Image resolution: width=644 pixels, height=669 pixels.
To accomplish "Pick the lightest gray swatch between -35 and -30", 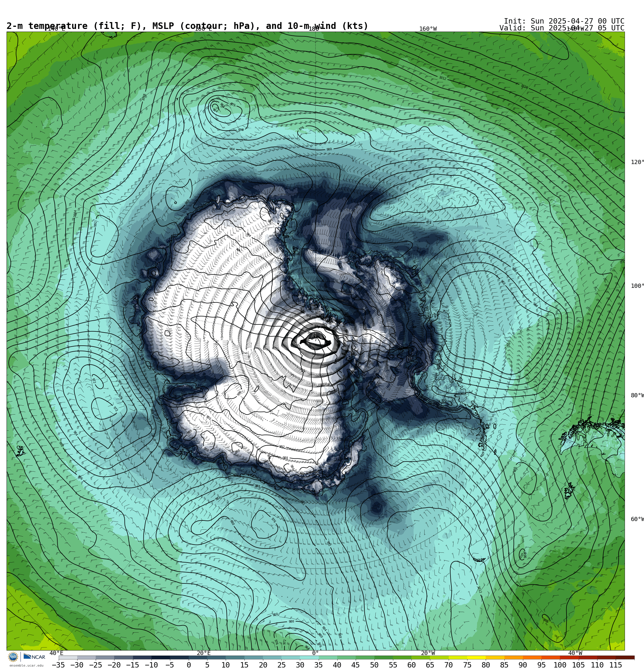I will point(68,657).
